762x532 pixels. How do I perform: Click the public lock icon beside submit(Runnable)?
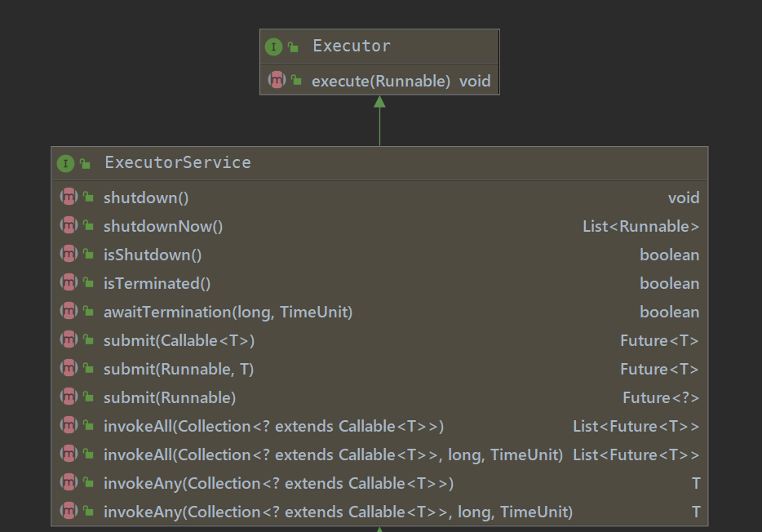coord(88,397)
